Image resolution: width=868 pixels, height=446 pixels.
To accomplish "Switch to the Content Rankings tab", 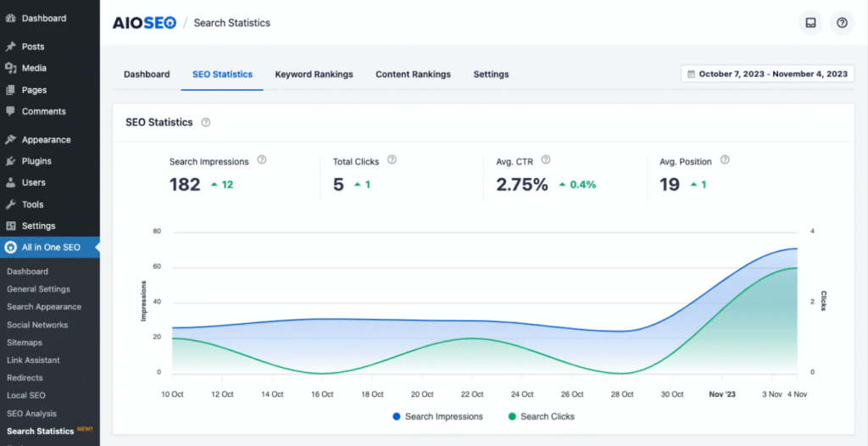I will click(x=413, y=75).
